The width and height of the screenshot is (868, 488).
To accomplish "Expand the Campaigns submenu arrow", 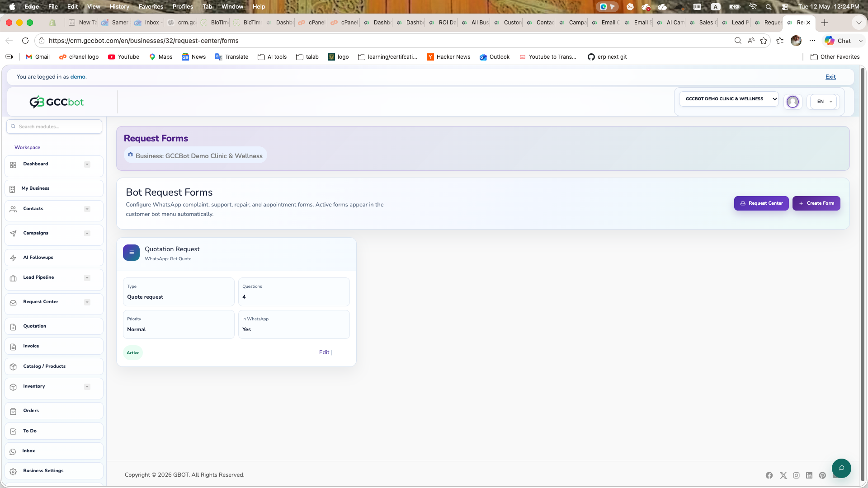I will [x=87, y=234].
